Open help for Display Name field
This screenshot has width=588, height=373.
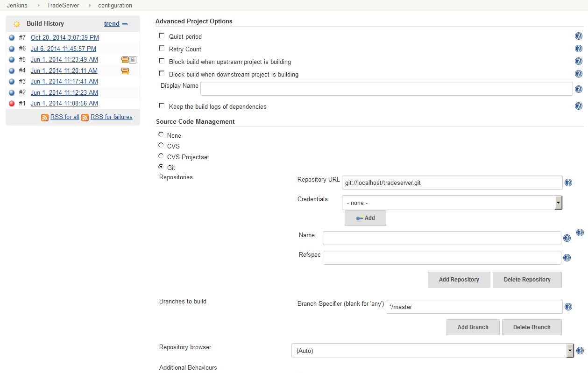point(578,89)
